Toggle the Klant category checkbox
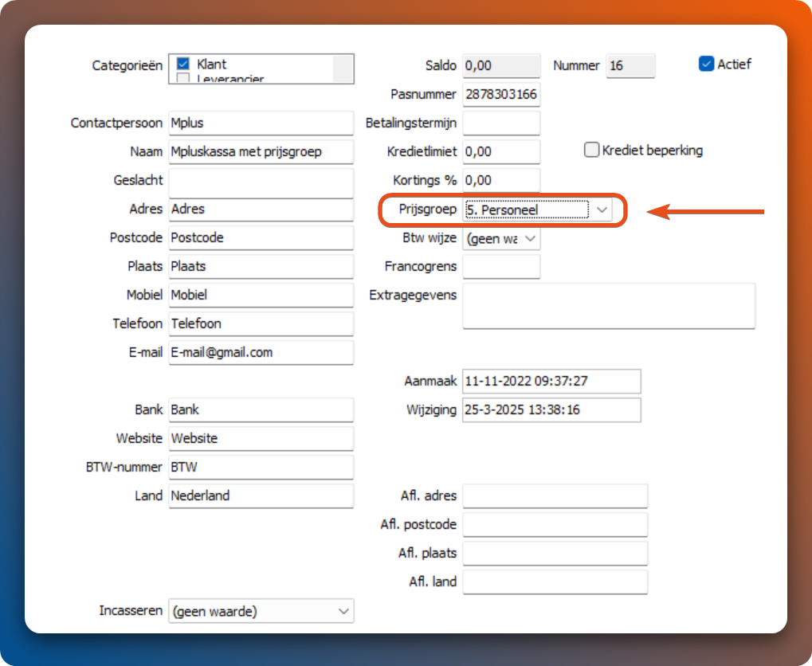The image size is (812, 666). pyautogui.click(x=182, y=64)
